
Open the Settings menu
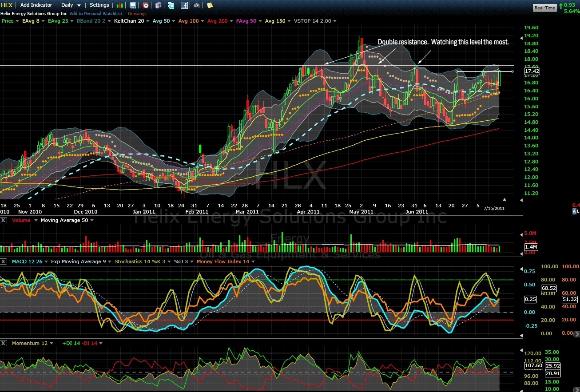click(x=99, y=5)
